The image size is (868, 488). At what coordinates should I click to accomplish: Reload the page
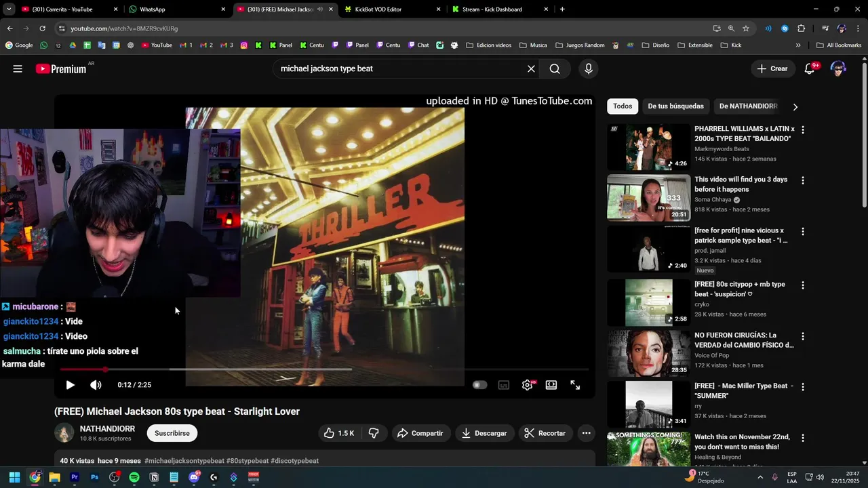(42, 28)
